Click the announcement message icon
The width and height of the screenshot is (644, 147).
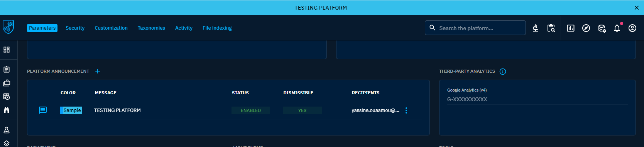[43, 110]
